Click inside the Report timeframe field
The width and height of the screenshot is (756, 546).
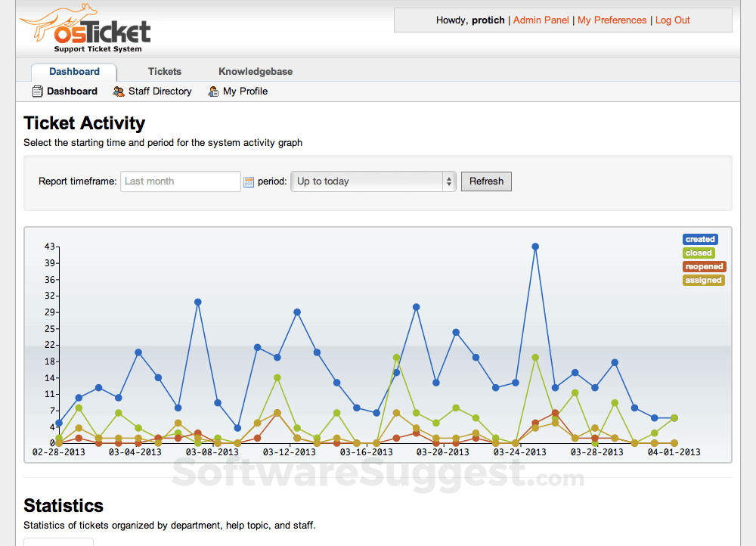tap(180, 181)
